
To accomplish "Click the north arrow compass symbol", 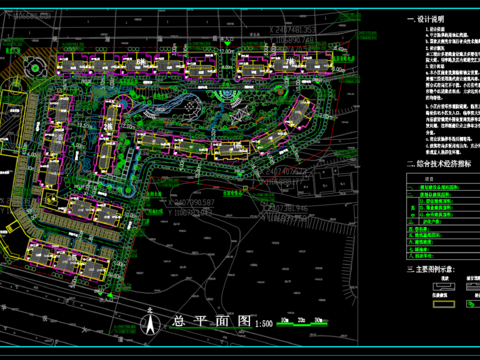I will [x=150, y=323].
